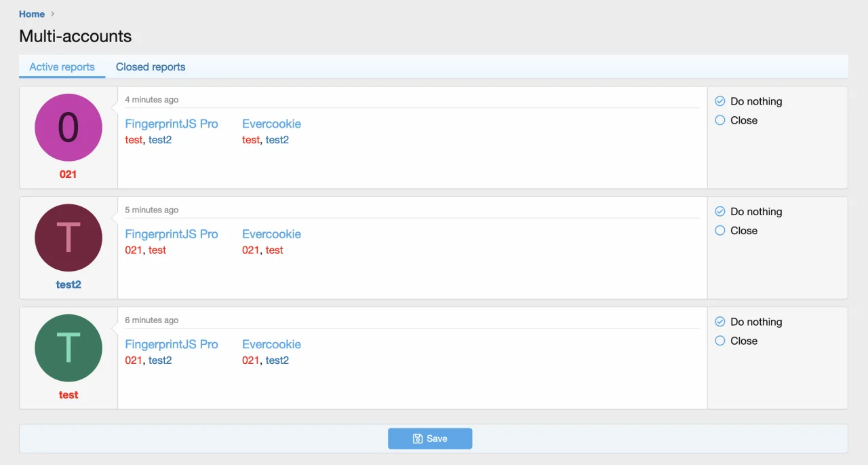Open the test2 username below maroon avatar
Image resolution: width=868 pixels, height=465 pixels.
point(68,284)
